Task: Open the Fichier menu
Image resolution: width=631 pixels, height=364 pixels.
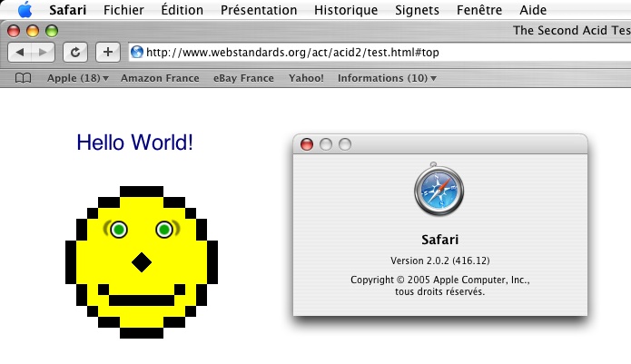Action: click(123, 10)
